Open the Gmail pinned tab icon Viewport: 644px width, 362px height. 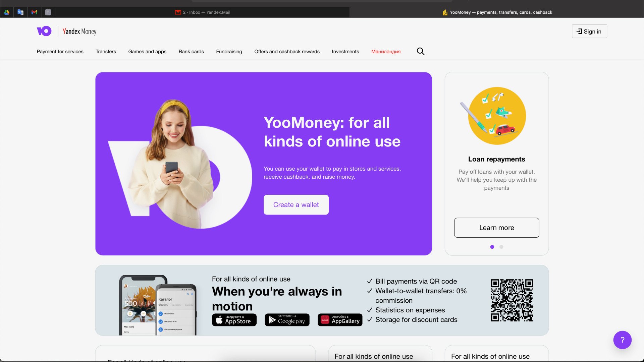click(34, 12)
